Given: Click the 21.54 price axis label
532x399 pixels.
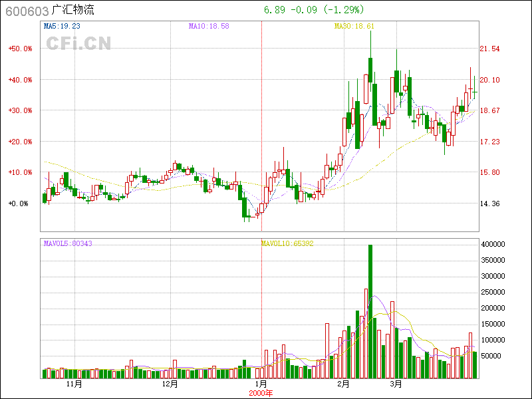Looking at the screenshot, I should (x=490, y=49).
